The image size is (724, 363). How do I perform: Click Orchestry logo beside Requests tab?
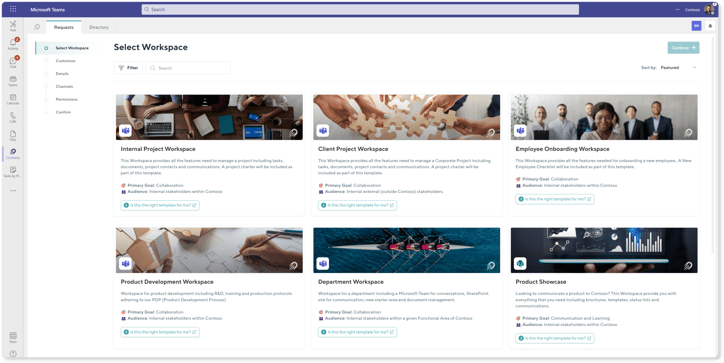point(37,27)
